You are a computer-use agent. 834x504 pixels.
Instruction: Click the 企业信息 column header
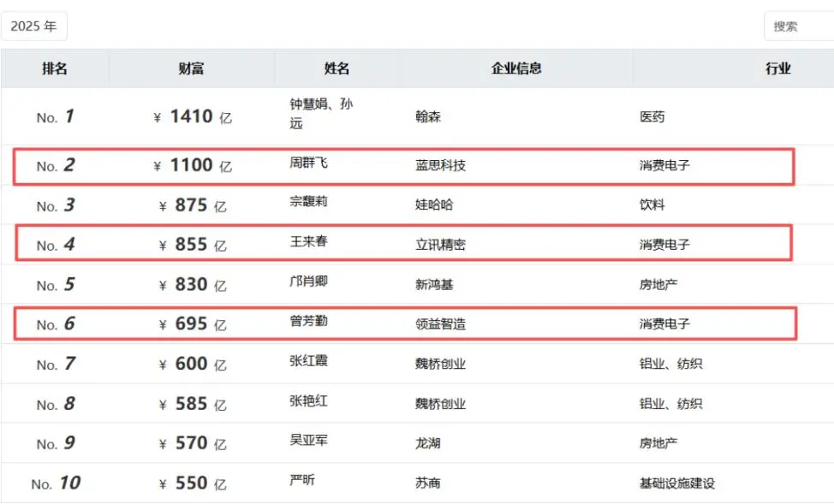click(516, 68)
